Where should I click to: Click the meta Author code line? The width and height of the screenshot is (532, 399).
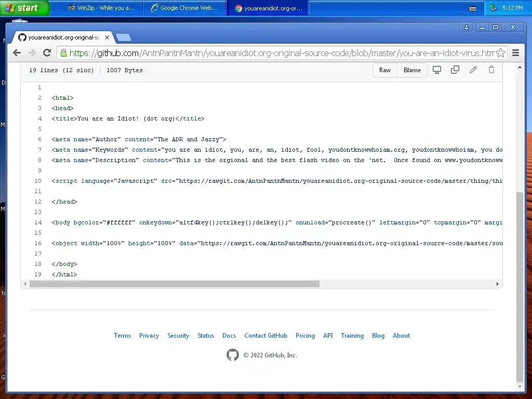tap(139, 139)
